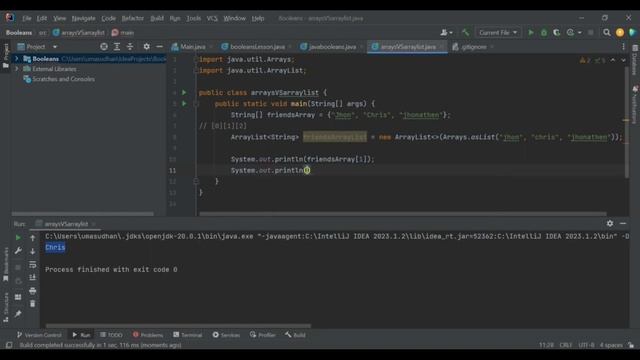Open the Profiler tool window
This screenshot has width=640, height=360.
coord(263,335)
